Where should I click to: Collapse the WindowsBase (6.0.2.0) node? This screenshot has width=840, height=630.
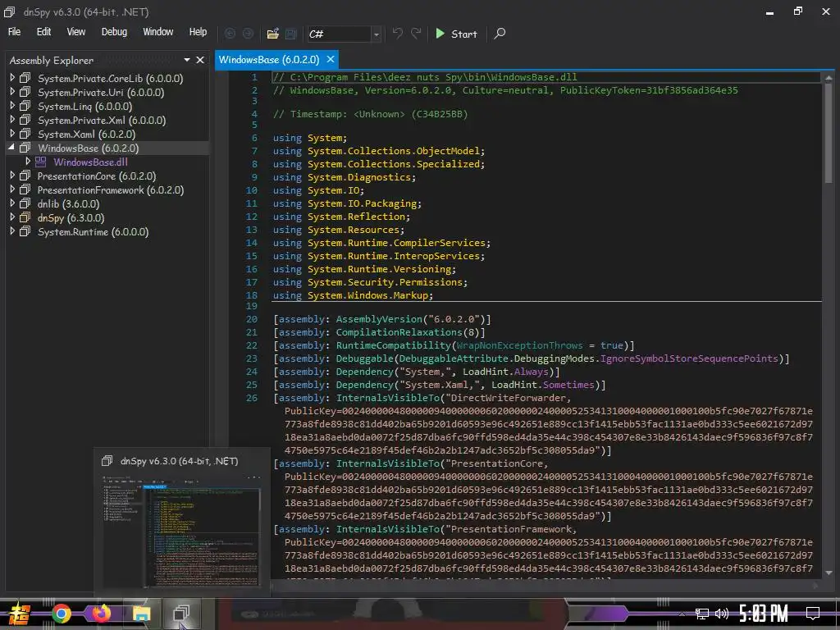[11, 148]
